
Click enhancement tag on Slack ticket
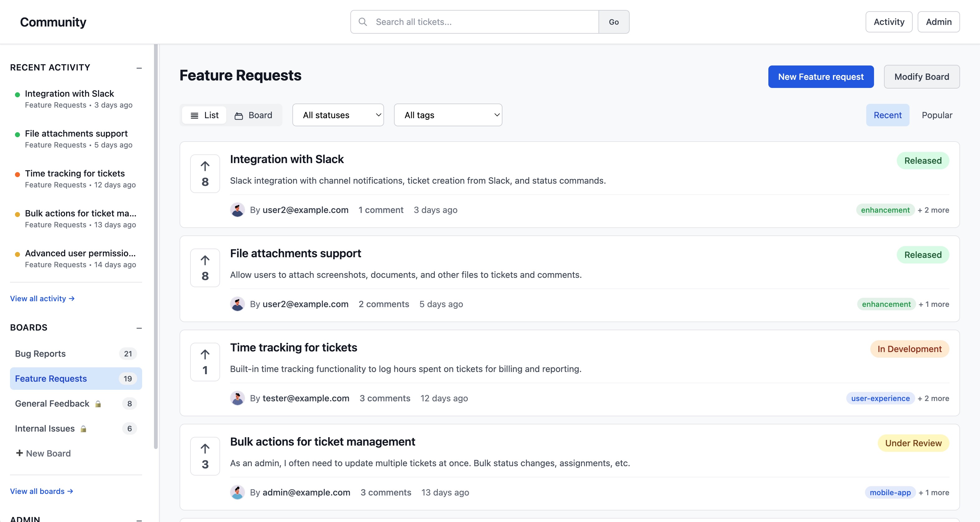(x=885, y=210)
